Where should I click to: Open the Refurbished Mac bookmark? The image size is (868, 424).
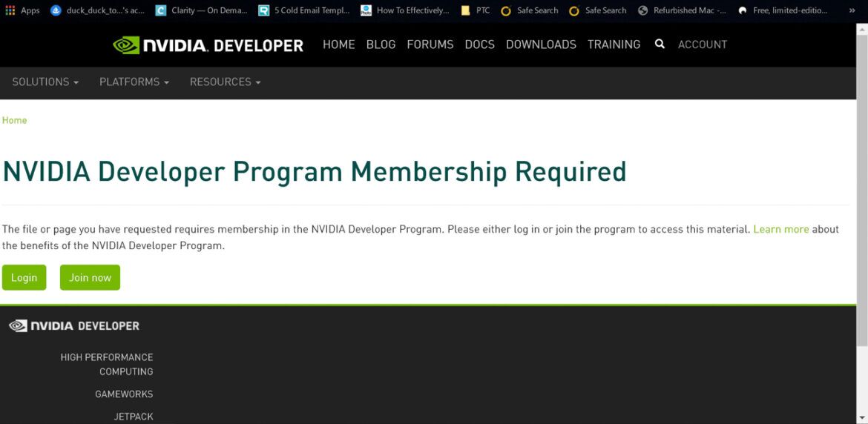(x=682, y=10)
